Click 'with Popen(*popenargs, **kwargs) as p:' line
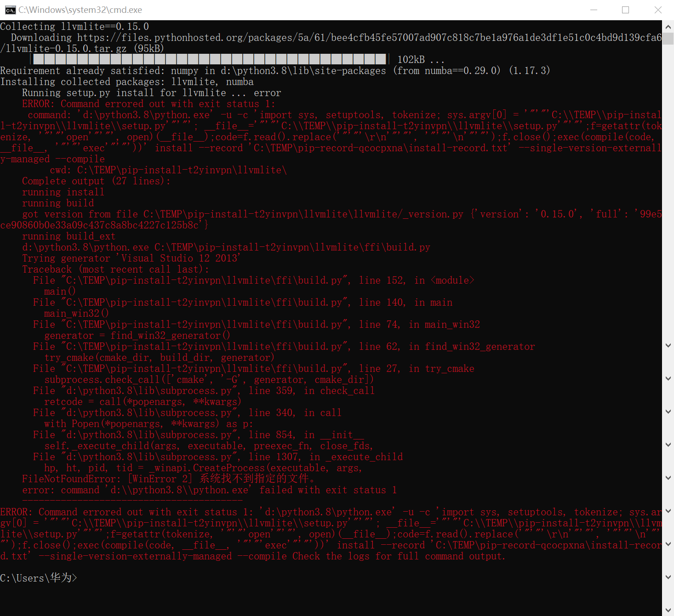Image resolution: width=674 pixels, height=616 pixels. (x=148, y=424)
